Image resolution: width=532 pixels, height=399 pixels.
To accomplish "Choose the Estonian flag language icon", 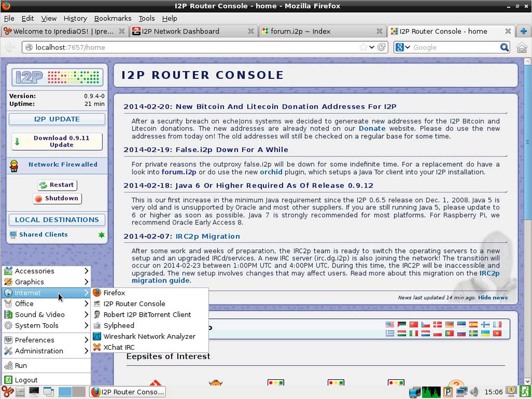I will 461,324.
